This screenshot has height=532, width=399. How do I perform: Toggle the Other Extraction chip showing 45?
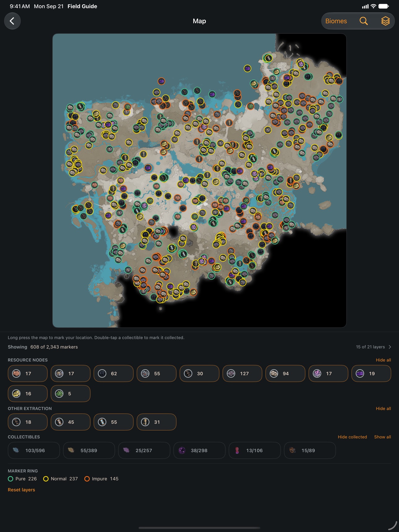(71, 422)
